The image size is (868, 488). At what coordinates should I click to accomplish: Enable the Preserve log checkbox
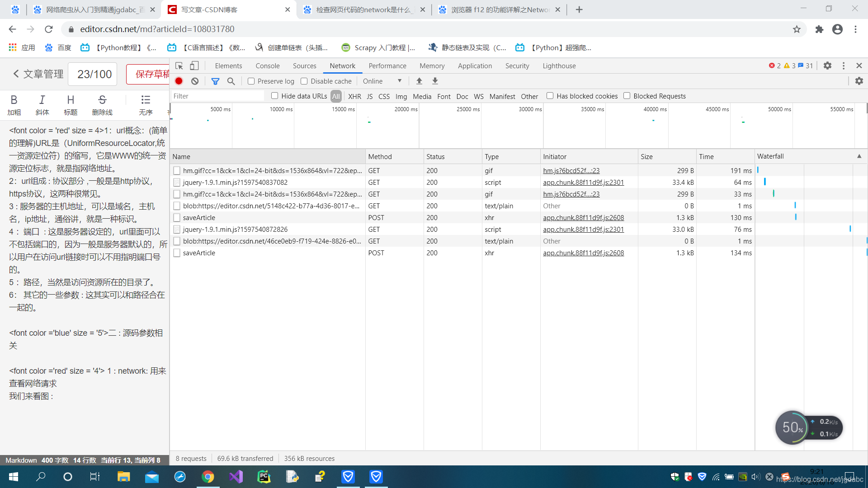click(251, 81)
